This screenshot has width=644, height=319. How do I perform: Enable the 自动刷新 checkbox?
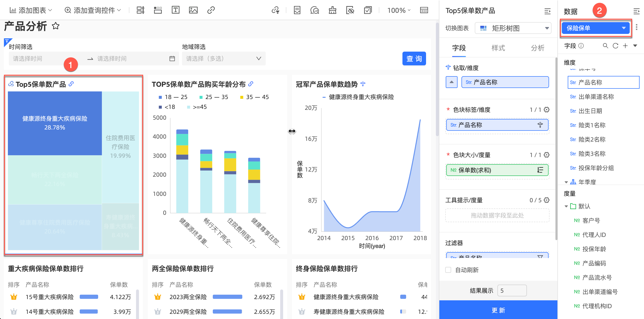[448, 270]
